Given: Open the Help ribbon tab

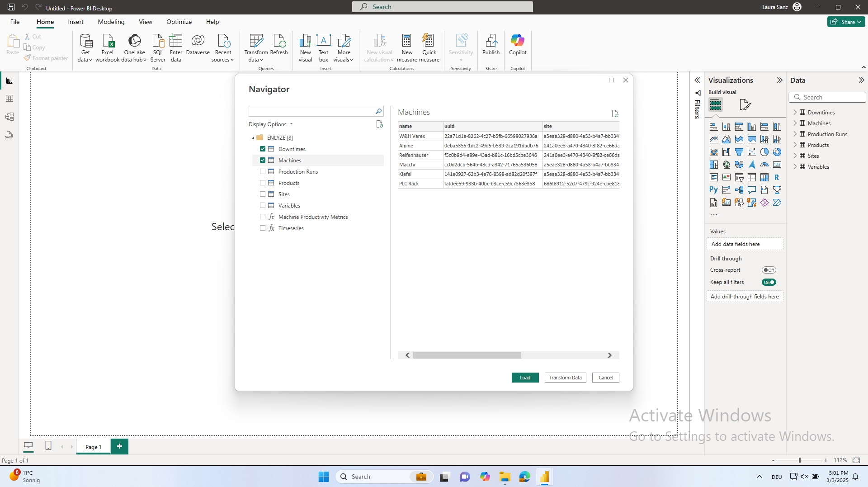Looking at the screenshot, I should [212, 22].
